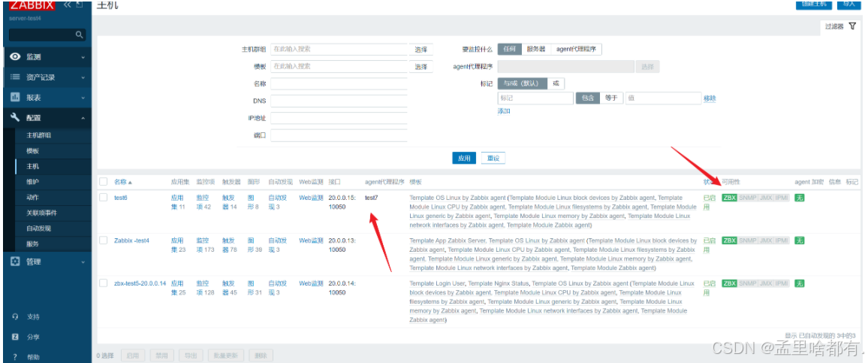Click the 无 encryption badge for zbx-test5-20.0.0.14

point(800,283)
